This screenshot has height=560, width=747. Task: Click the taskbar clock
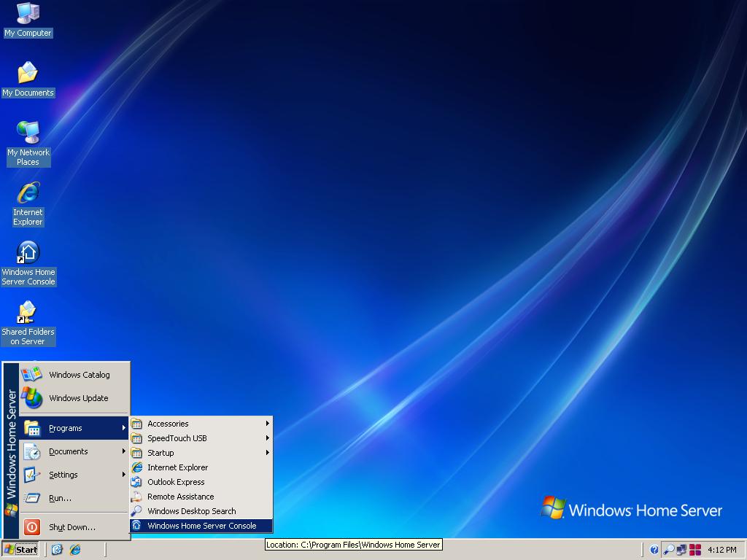722,550
